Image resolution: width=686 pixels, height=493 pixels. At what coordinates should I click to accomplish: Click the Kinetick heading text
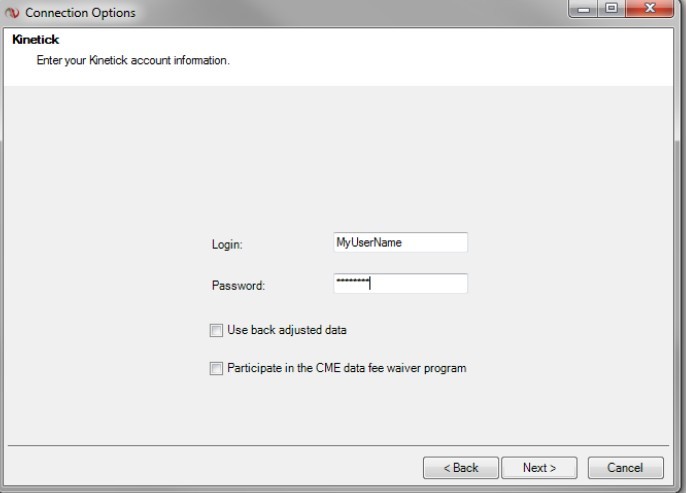tap(35, 40)
